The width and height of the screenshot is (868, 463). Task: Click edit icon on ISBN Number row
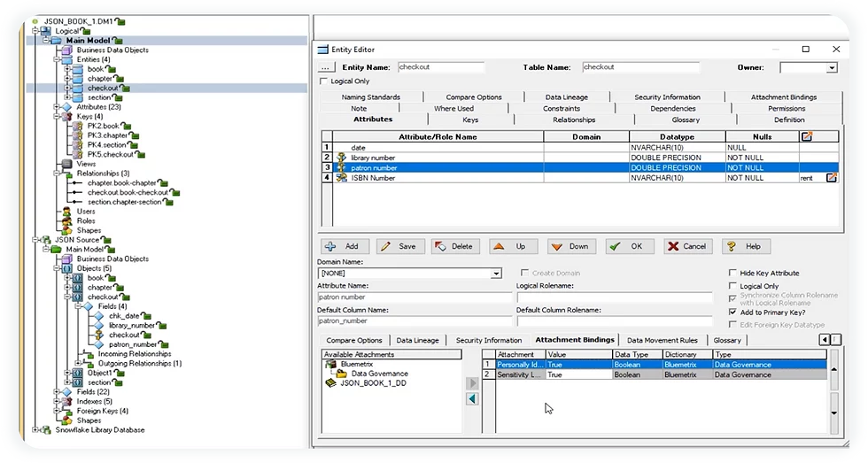coord(832,178)
